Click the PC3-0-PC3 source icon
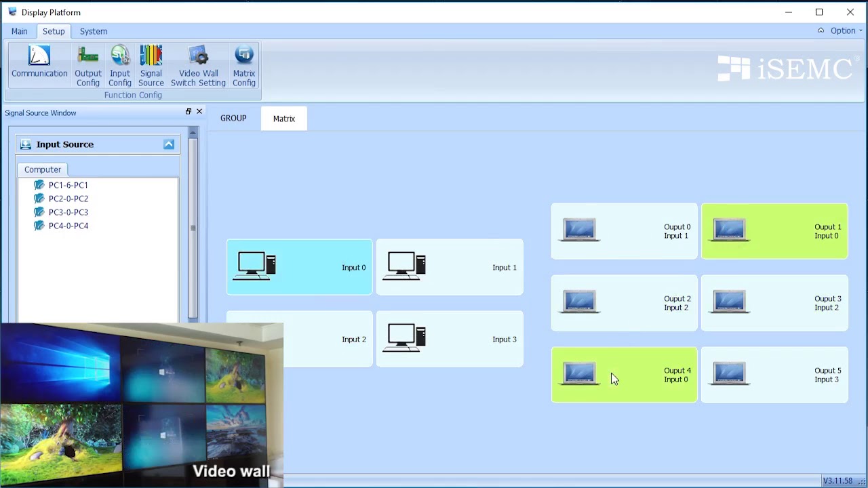Image resolution: width=868 pixels, height=488 pixels. (39, 212)
